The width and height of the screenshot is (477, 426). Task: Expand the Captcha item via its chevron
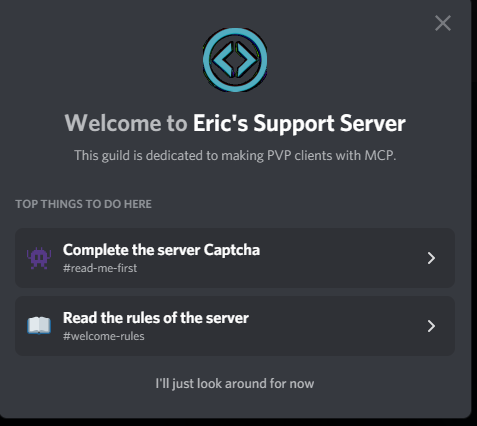pos(431,258)
